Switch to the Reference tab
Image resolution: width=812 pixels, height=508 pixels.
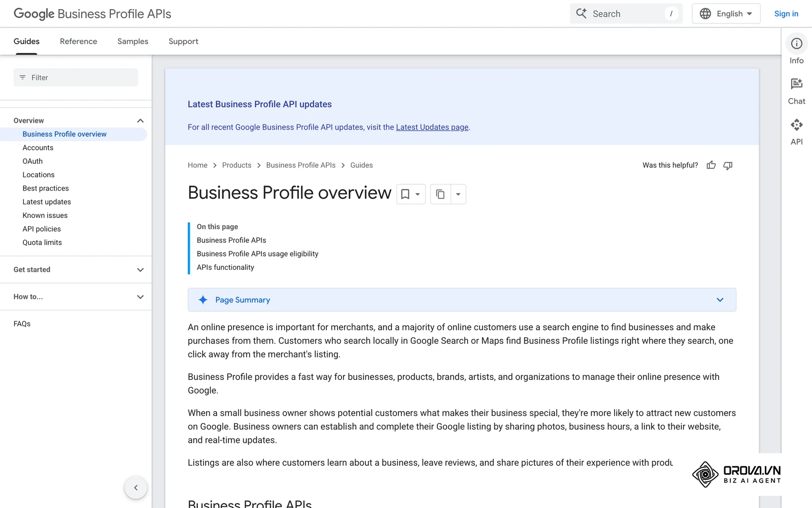78,41
